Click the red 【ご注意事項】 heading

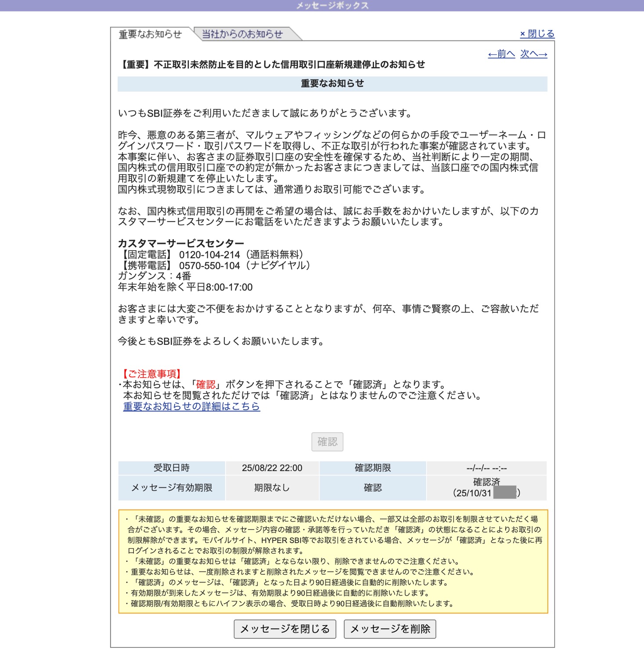151,374
